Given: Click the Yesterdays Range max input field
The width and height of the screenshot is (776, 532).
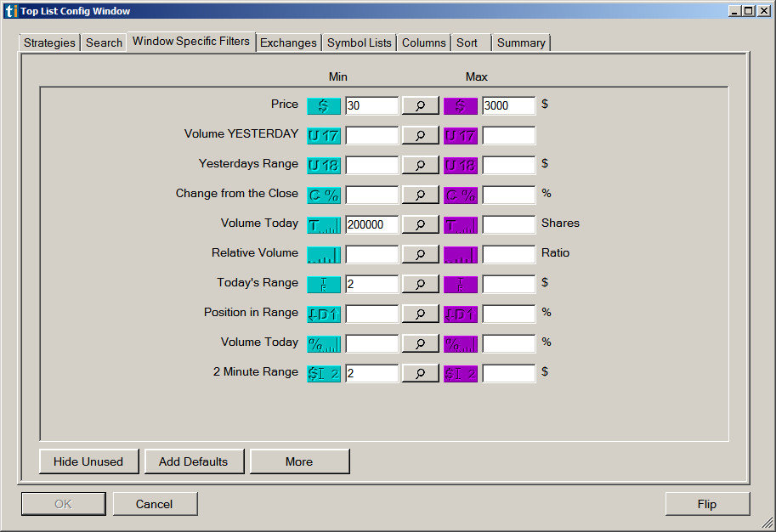Looking at the screenshot, I should 509,165.
